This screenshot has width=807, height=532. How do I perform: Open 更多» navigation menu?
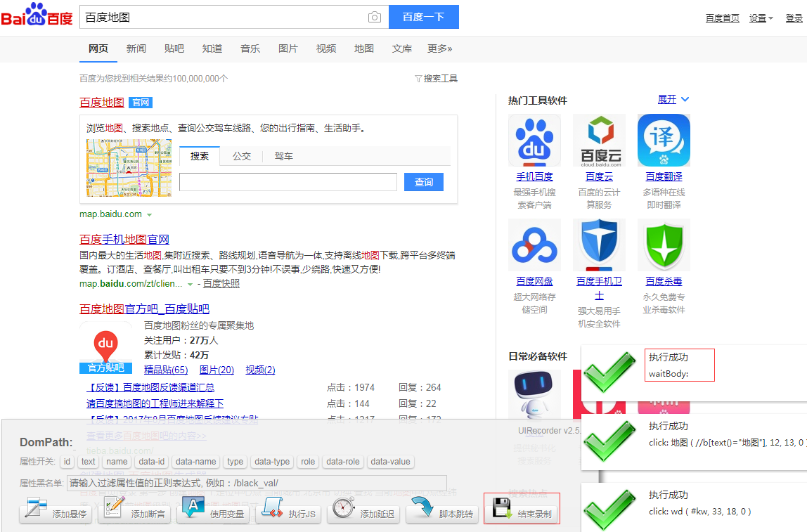(439, 48)
